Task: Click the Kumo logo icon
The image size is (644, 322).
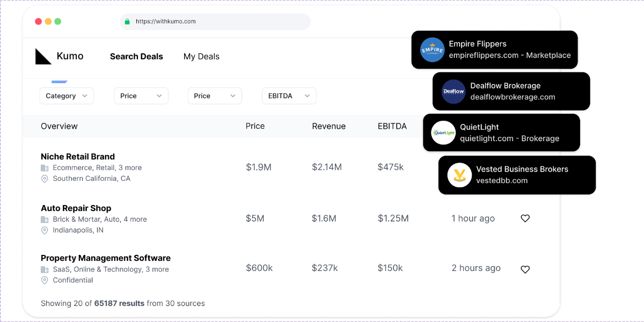Action: pos(43,56)
